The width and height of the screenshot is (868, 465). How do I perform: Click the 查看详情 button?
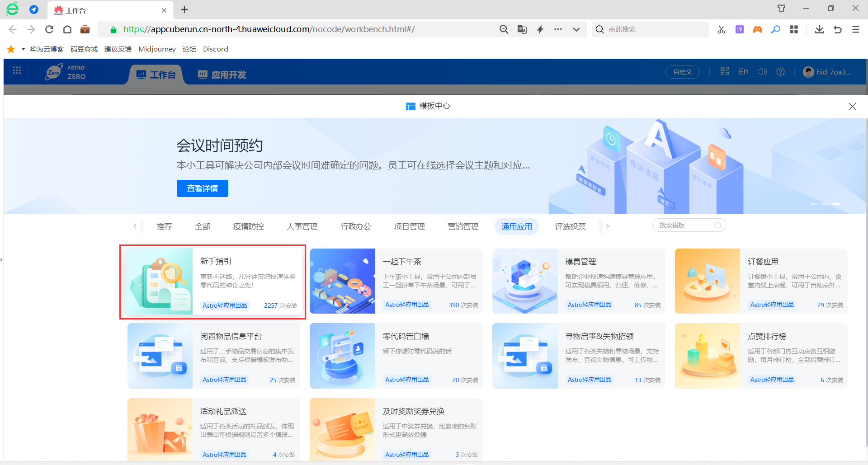coord(203,188)
